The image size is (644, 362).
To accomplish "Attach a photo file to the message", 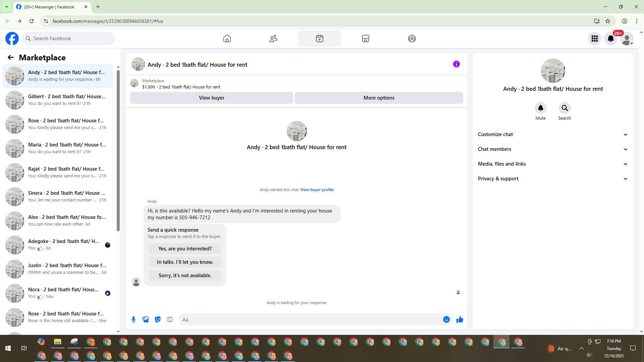I will tap(146, 319).
